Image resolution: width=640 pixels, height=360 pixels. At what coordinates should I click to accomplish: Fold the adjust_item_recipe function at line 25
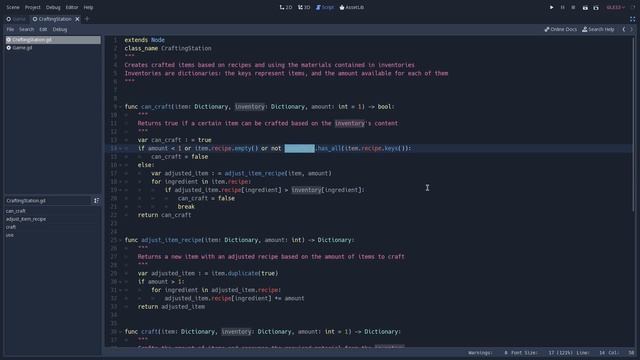tap(120, 240)
